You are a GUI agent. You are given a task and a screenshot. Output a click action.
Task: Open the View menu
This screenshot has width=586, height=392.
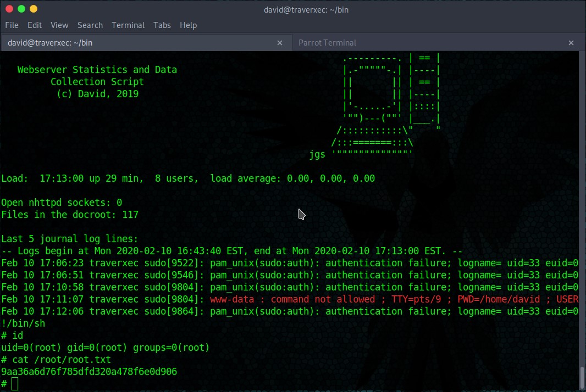[59, 25]
